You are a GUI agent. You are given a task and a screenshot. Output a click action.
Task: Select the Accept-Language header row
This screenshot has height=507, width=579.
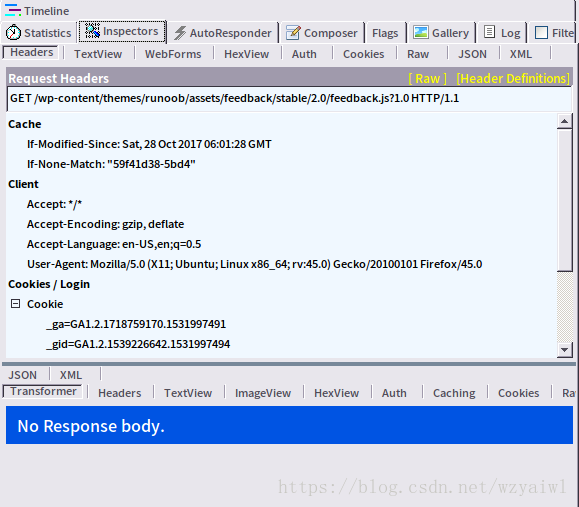[x=114, y=244]
